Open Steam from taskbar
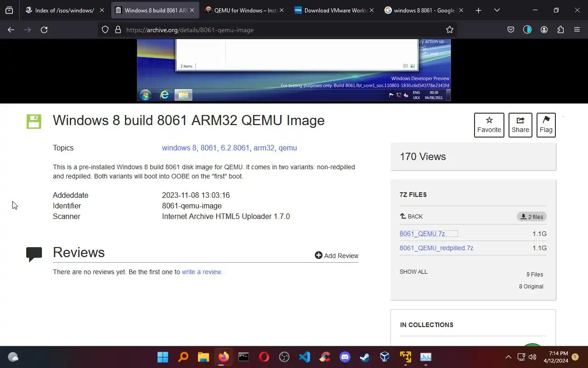Viewport: 588px width, 368px height. click(x=365, y=357)
